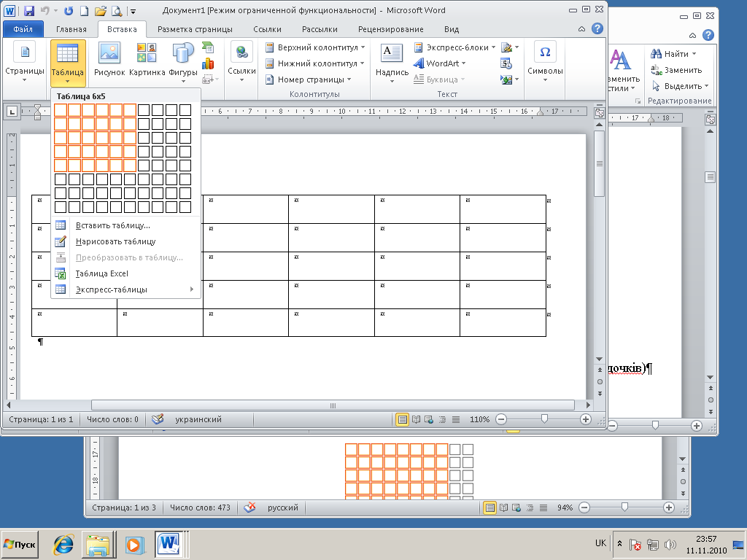Collapse the ribbon with the caret button
This screenshot has height=560, width=747.
pos(581,29)
